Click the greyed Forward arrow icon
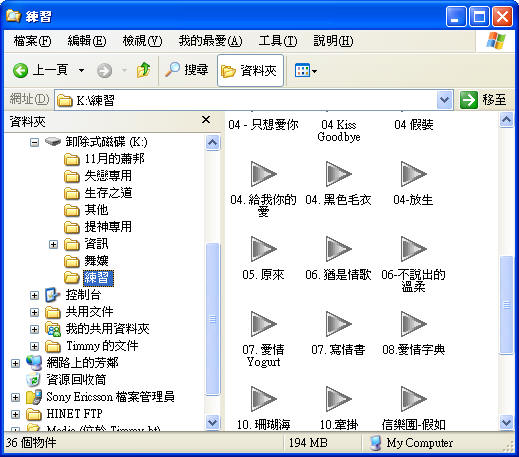 click(104, 71)
